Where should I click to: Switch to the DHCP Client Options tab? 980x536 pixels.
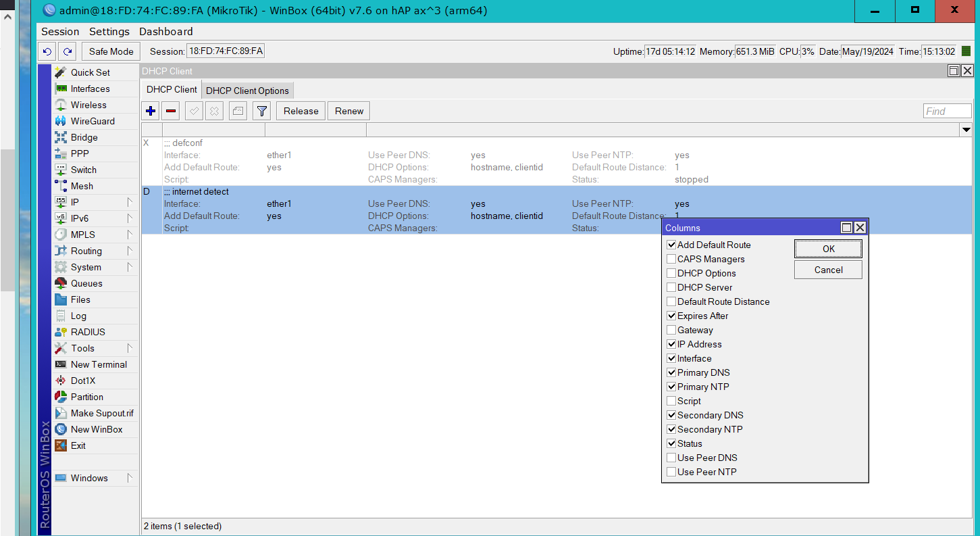click(247, 89)
